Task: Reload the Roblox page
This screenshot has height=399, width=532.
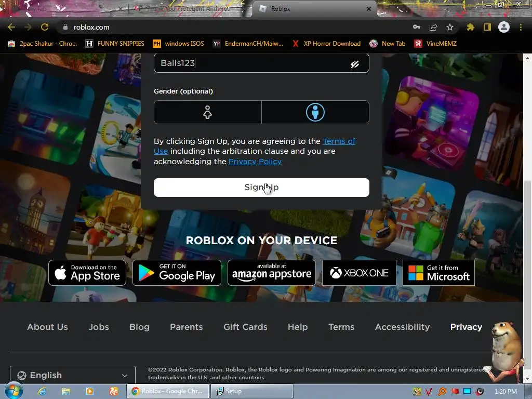Action: (45, 27)
